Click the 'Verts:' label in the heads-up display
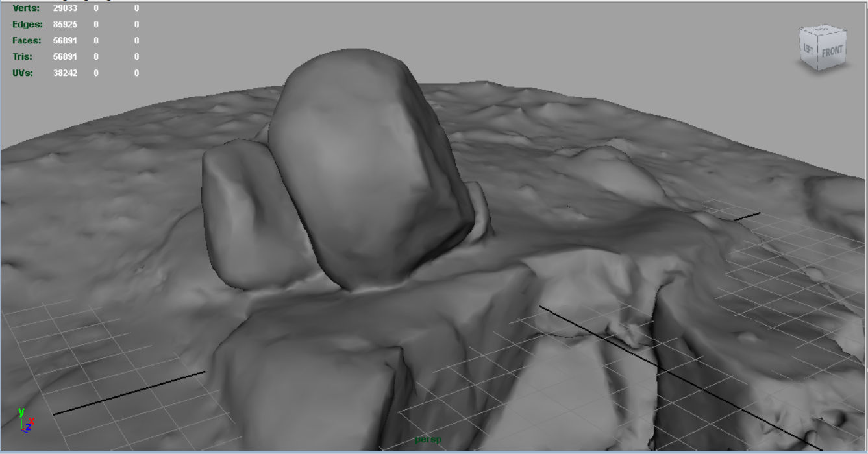Screen dimensions: 868x454 click(26, 8)
